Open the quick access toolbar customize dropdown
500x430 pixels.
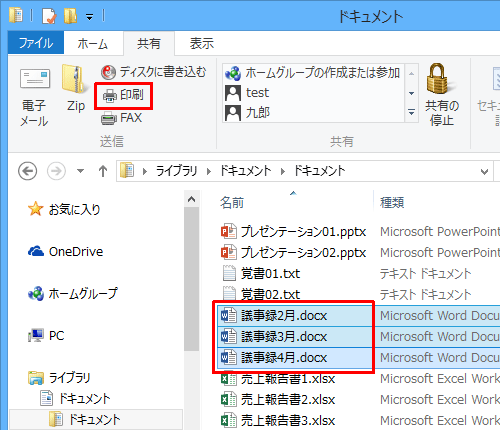coord(89,17)
